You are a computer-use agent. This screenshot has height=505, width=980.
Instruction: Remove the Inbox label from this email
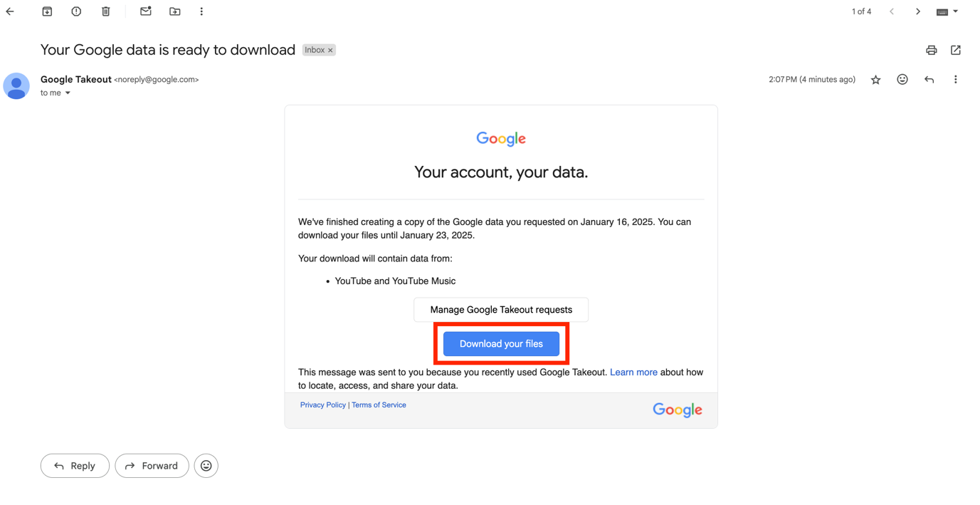tap(330, 51)
